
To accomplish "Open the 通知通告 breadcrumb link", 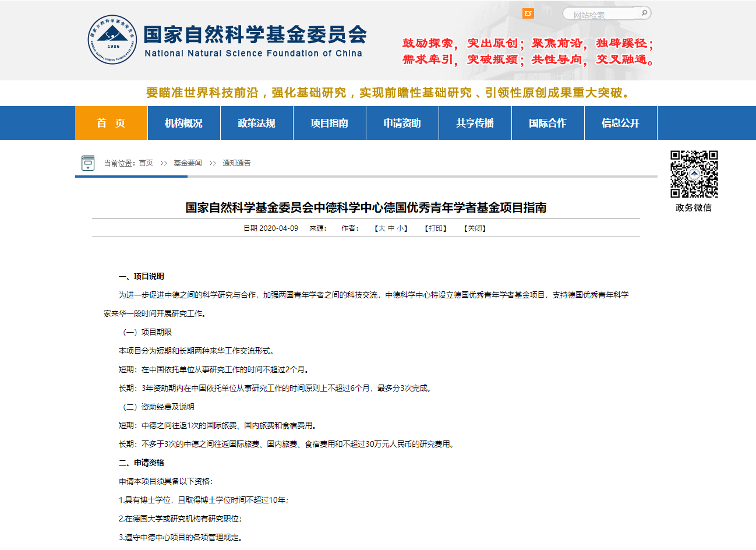I will pyautogui.click(x=236, y=163).
